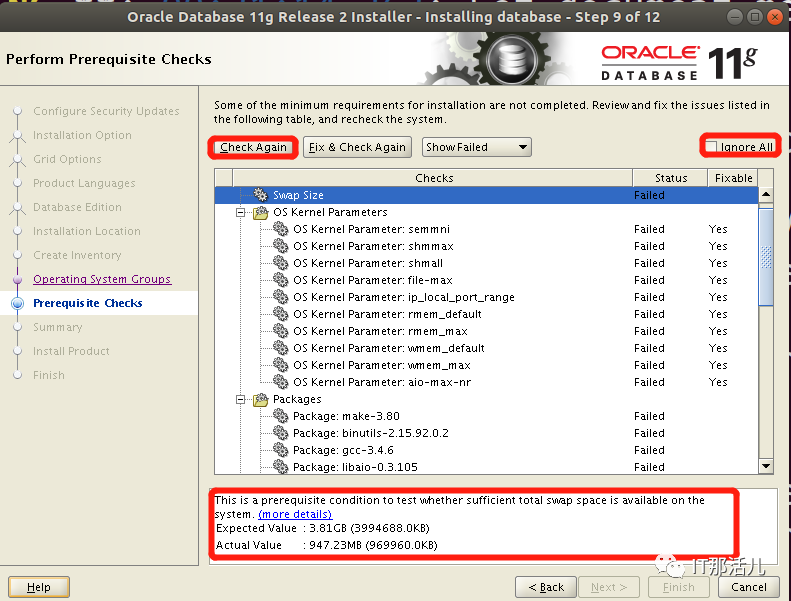Viewport: 791px width, 601px height.
Task: Select the Prerequisite Checks step in sidebar
Action: click(x=88, y=303)
